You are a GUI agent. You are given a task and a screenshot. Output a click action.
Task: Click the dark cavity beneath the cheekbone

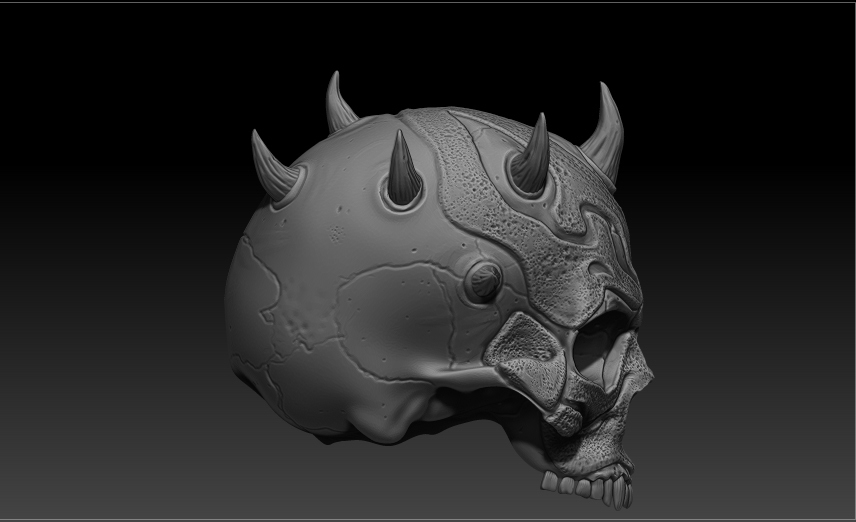480,407
